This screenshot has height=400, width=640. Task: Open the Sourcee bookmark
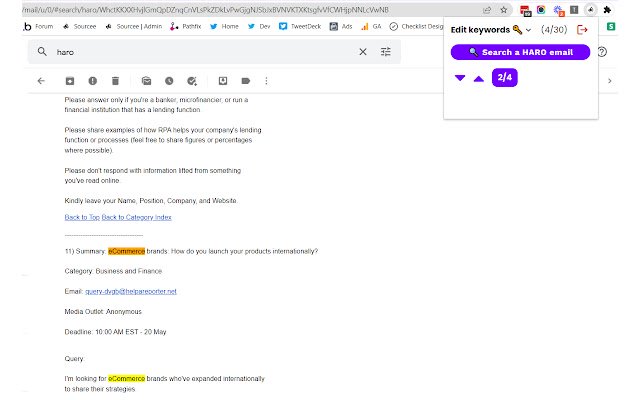pyautogui.click(x=80, y=27)
